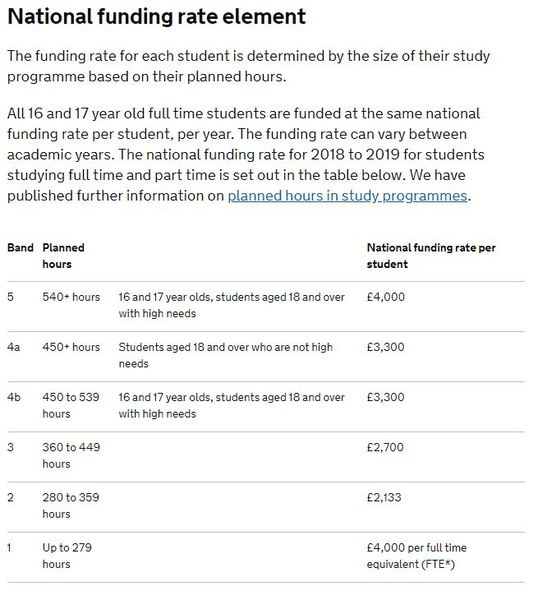Select the band 4b cell
This screenshot has height=600, width=538.
14,397
